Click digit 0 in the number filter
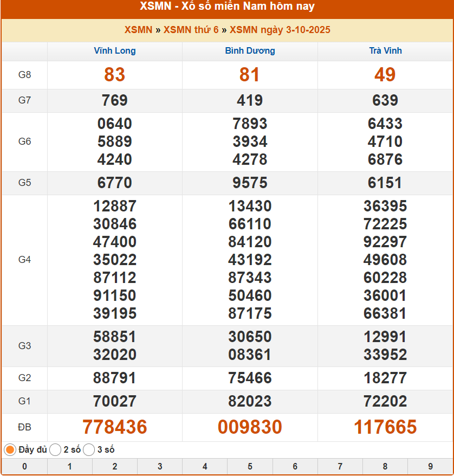Image resolution: width=454 pixels, height=476 pixels. pyautogui.click(x=24, y=466)
